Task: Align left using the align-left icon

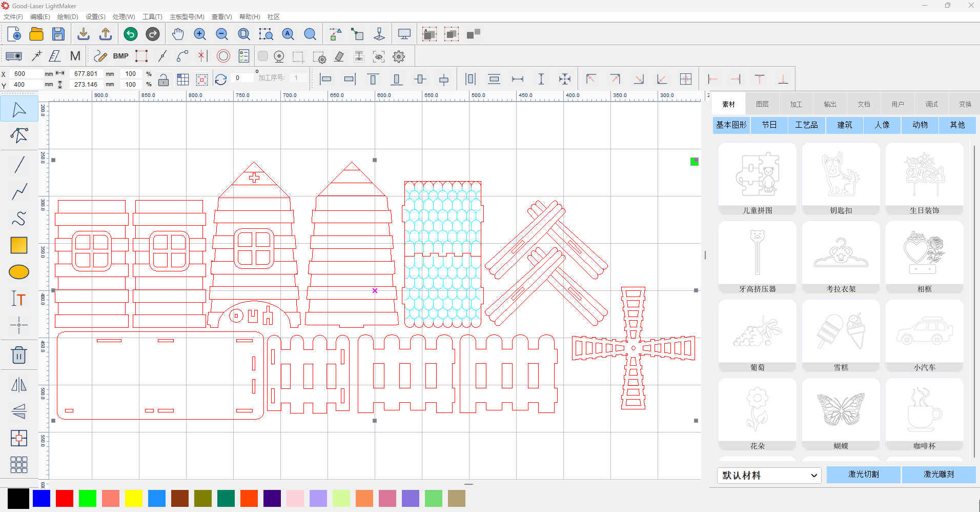Action: click(x=325, y=79)
